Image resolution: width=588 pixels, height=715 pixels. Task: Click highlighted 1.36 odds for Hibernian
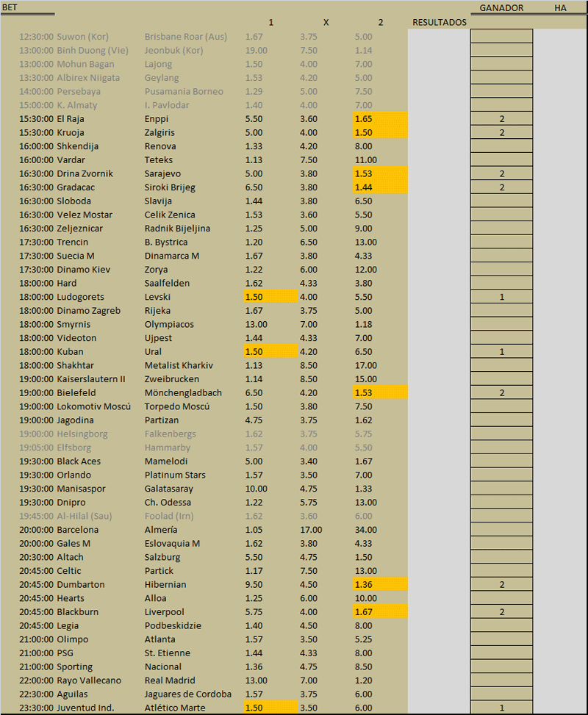[x=381, y=584]
